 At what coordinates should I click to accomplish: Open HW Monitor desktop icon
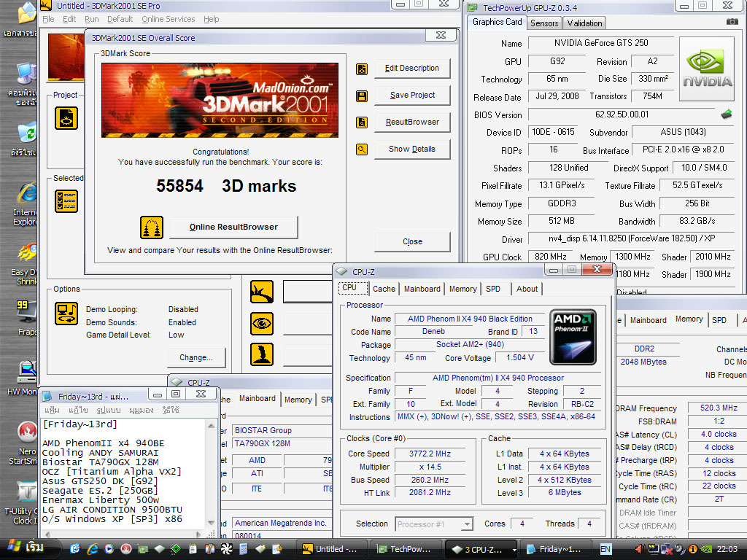click(23, 378)
